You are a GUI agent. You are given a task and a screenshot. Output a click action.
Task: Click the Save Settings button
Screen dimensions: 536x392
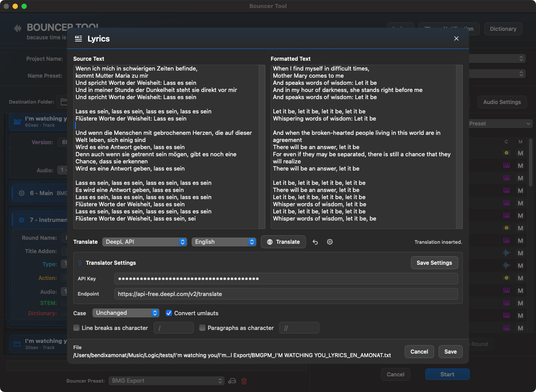tap(435, 263)
